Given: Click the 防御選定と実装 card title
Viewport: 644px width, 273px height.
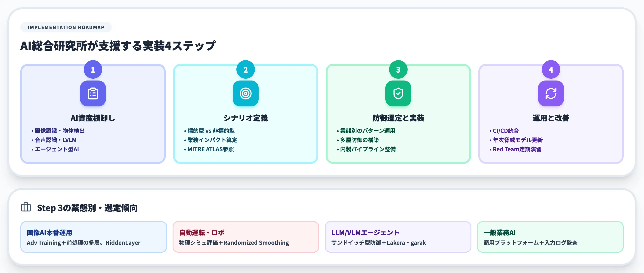Looking at the screenshot, I should (x=398, y=118).
